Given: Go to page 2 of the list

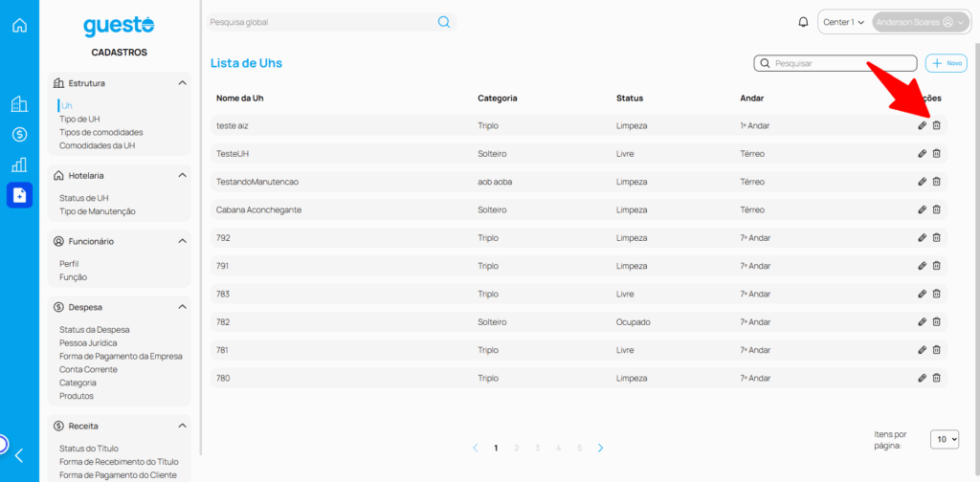Looking at the screenshot, I should click(x=517, y=448).
